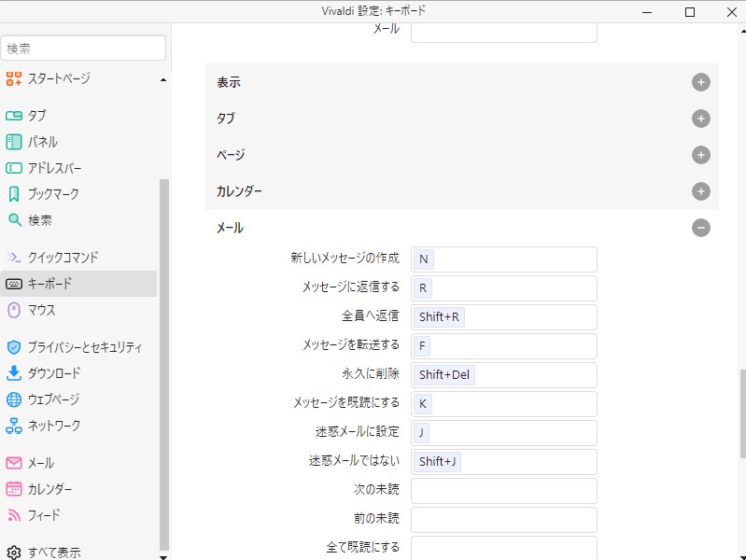Screen dimensions: 746x560
Task: Edit the 迷惑メールではない shortcut field
Action: tap(504, 462)
